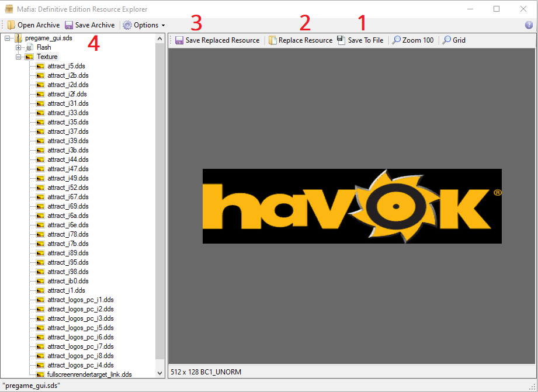Select the attract_logos_pc_i1.dds file name
This screenshot has width=538, height=392.
[81, 300]
